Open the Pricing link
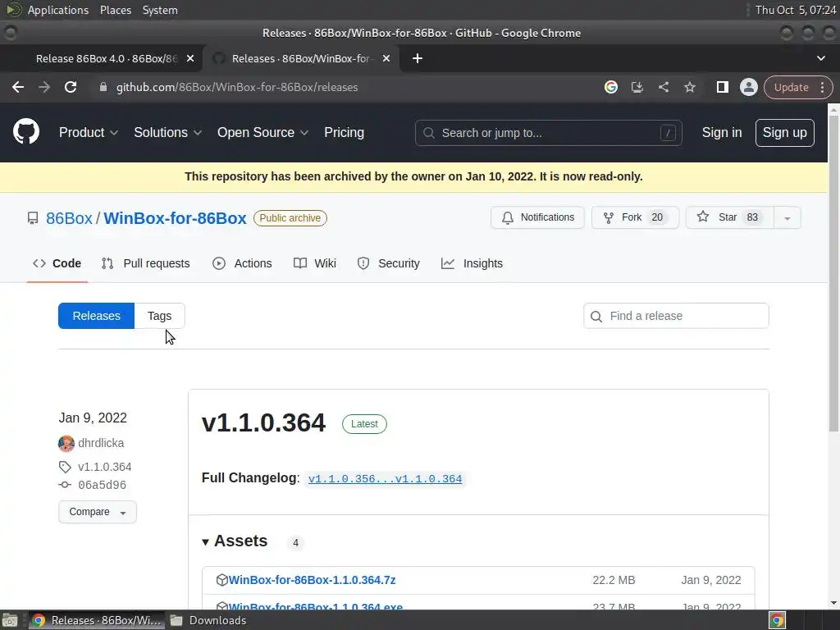Viewport: 840px width, 630px height. [344, 132]
